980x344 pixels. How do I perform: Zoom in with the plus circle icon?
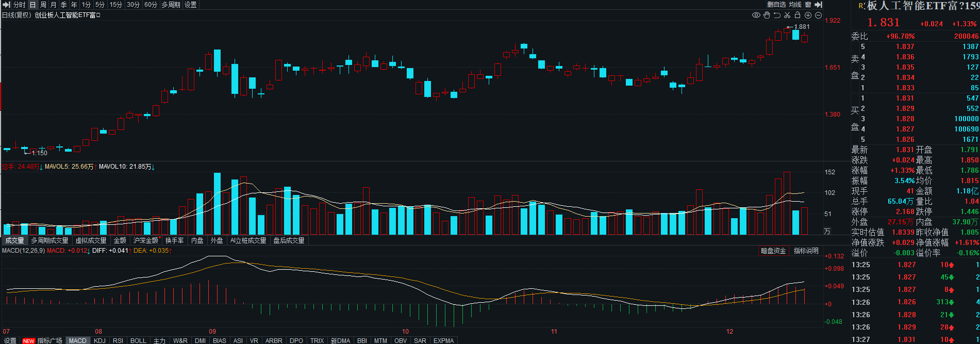coord(808,15)
